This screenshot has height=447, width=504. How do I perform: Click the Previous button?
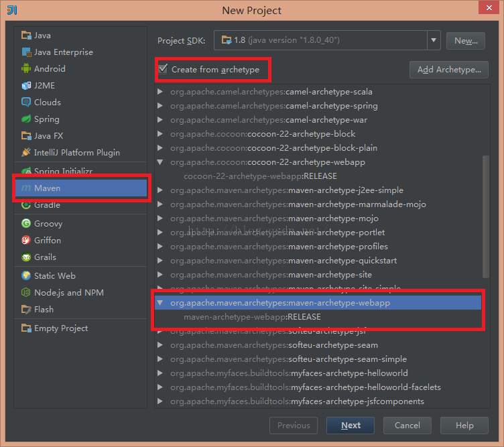(x=294, y=426)
